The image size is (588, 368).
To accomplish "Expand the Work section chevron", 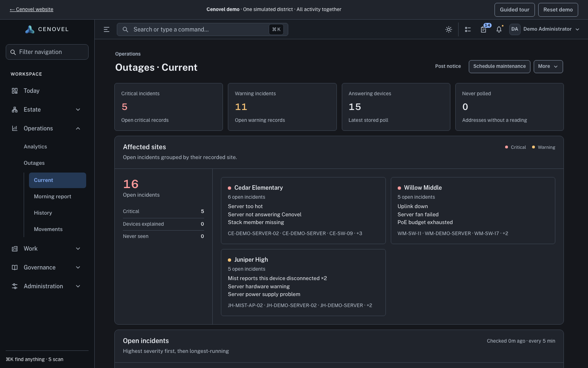I will (78, 249).
